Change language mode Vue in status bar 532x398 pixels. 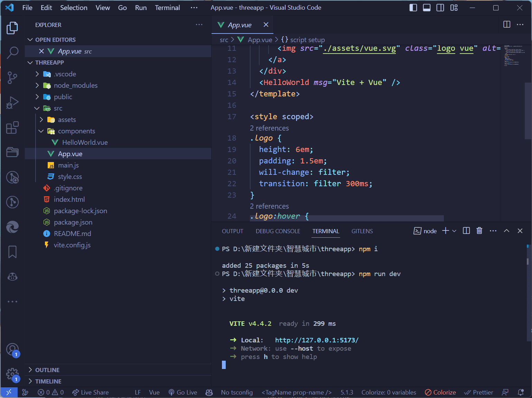154,392
